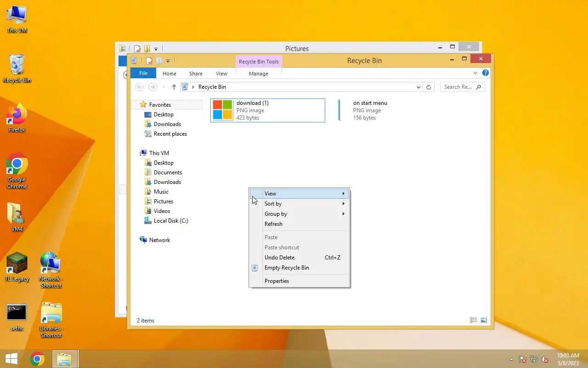This screenshot has width=588, height=368.
Task: Choose Undo Delete from the context menu
Action: [x=299, y=258]
